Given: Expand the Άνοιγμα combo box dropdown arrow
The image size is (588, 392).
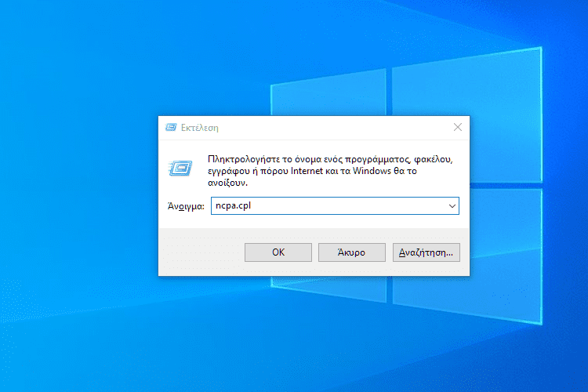Looking at the screenshot, I should coord(452,206).
